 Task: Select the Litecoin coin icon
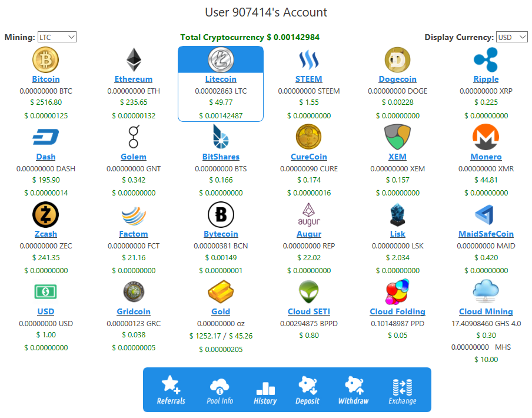coord(221,59)
